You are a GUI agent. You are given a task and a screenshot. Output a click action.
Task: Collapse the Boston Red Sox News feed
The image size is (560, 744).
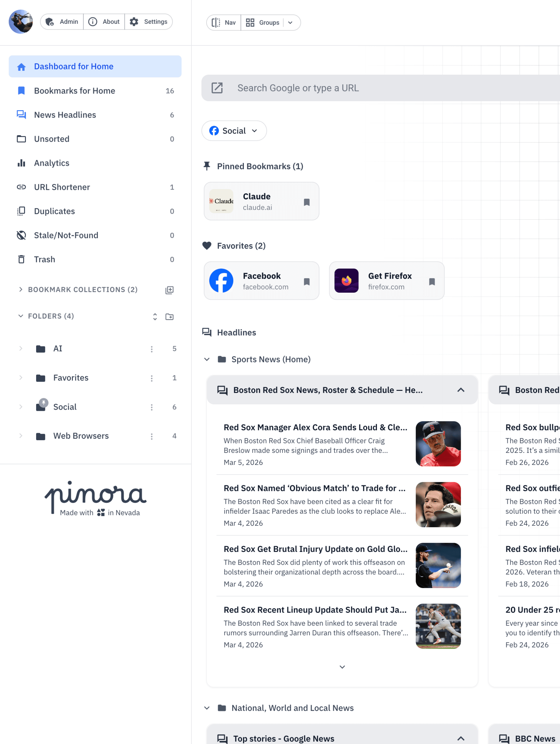pyautogui.click(x=460, y=390)
